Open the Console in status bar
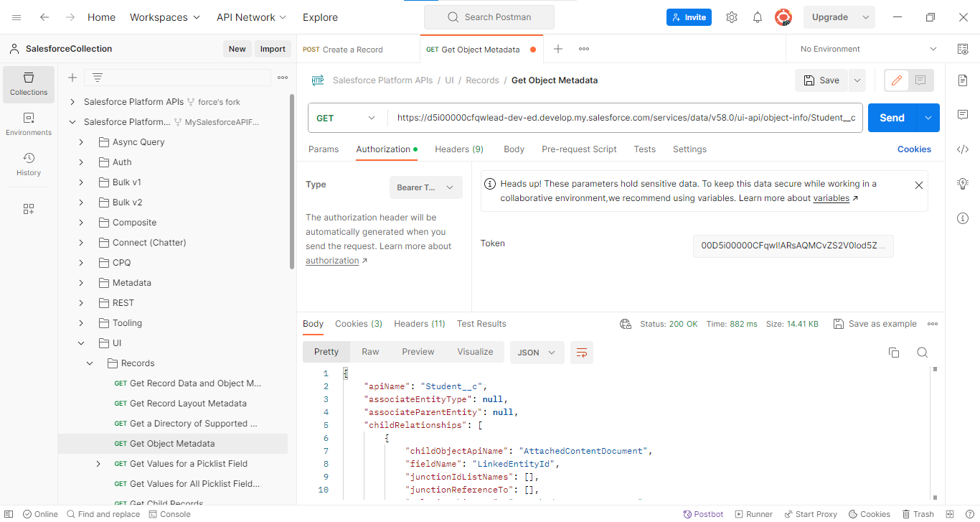The width and height of the screenshot is (980, 522). (x=169, y=514)
